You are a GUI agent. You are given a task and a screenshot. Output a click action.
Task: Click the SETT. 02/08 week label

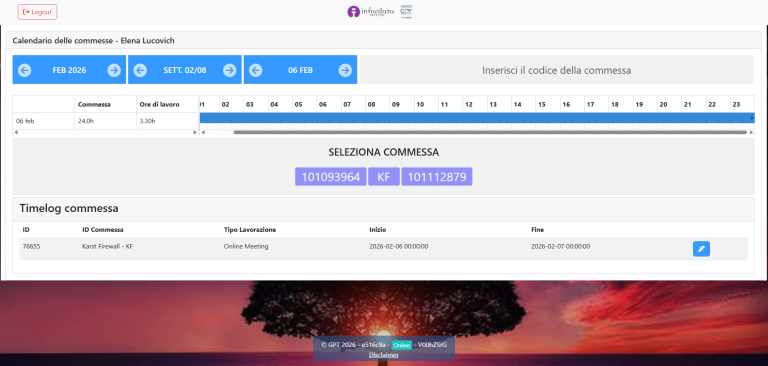185,70
